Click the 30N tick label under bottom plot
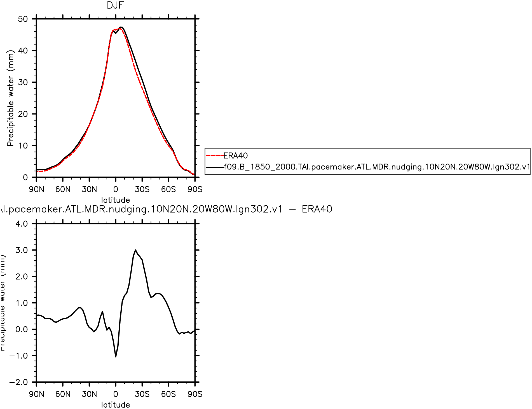Viewport: 532px width, 409px height. [x=89, y=394]
